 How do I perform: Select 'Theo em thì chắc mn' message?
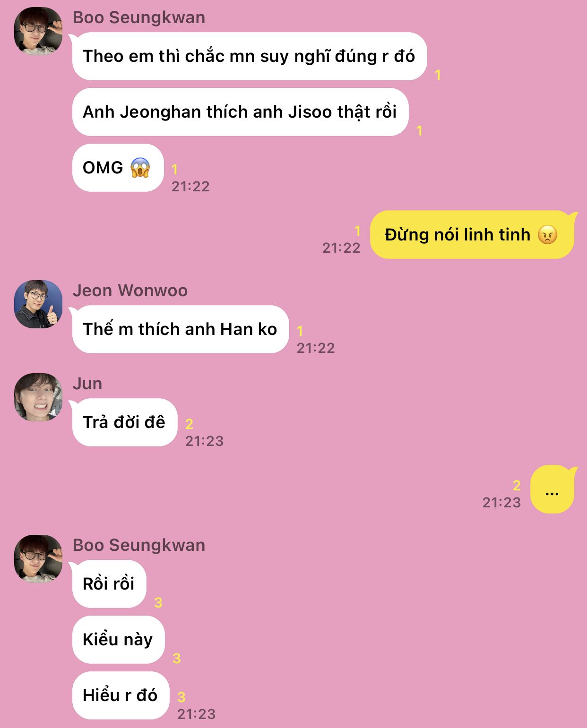click(x=249, y=56)
